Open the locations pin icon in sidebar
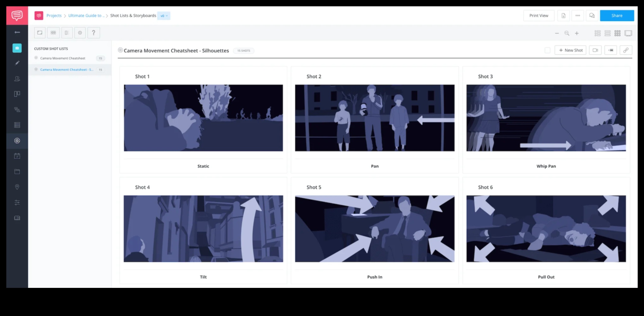 (x=17, y=187)
